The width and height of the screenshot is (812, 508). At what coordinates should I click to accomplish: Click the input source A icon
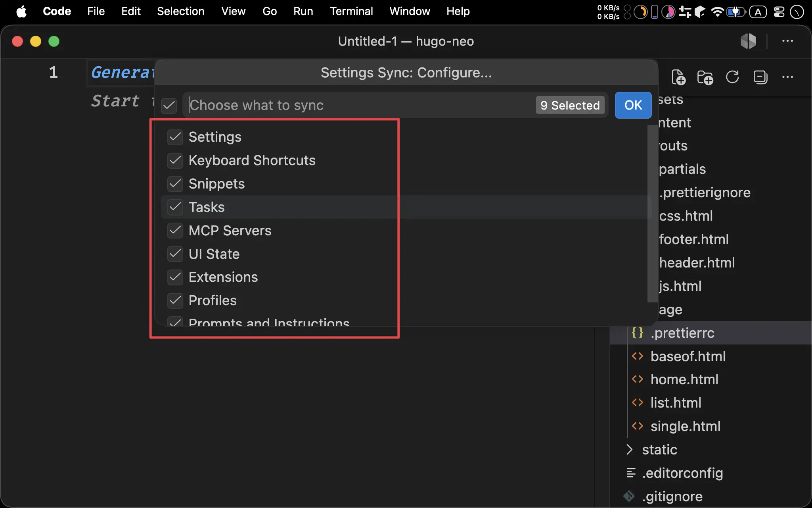point(758,12)
